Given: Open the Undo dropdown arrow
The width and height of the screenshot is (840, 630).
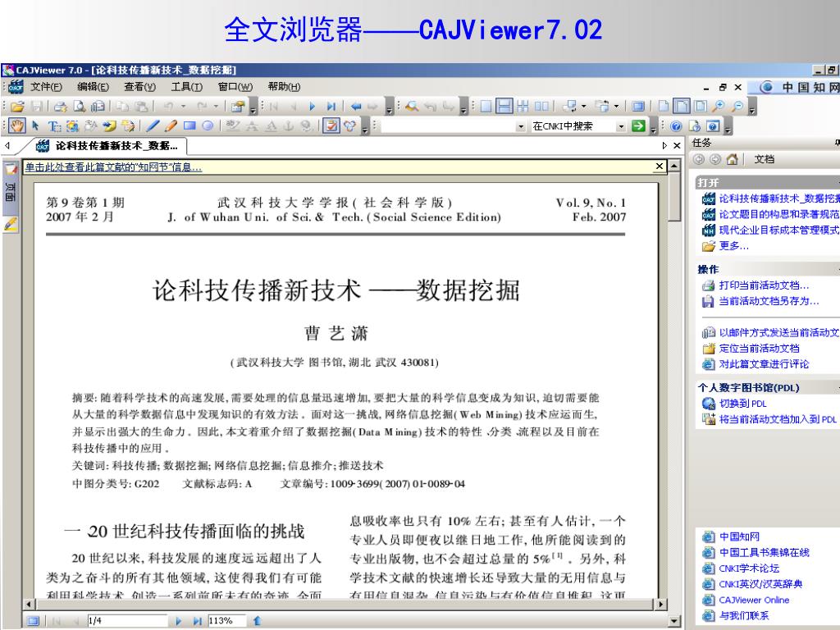Looking at the screenshot, I should [183, 106].
